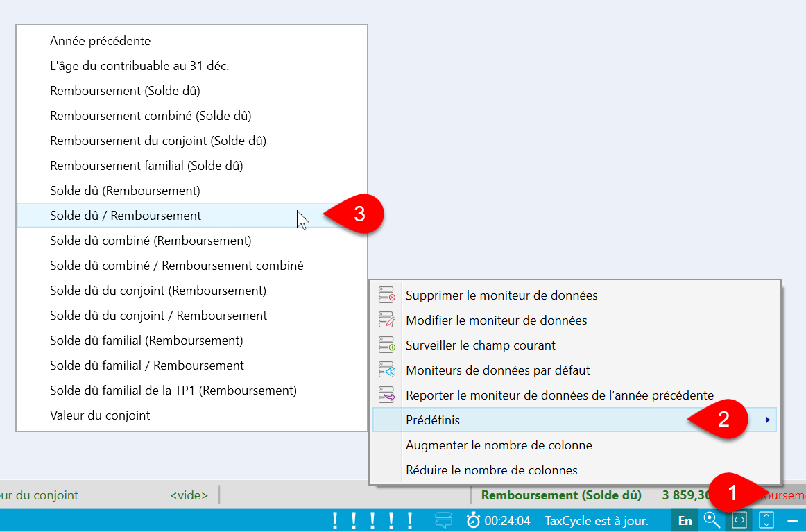Click the zoom out minus icon
The height and width of the screenshot is (532, 806).
pos(793,521)
